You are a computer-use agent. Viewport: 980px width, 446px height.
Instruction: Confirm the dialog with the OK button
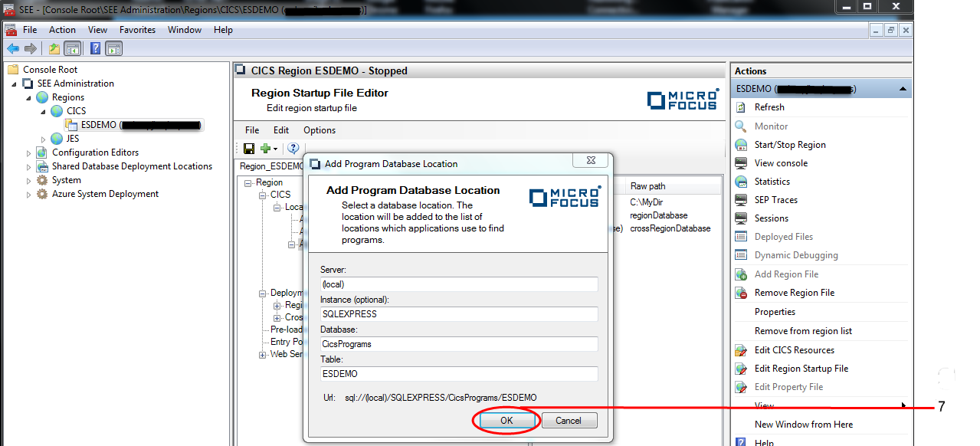[506, 420]
